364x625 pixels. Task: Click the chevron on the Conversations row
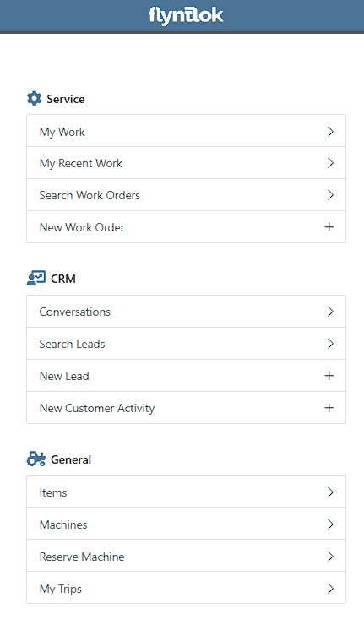click(x=330, y=312)
